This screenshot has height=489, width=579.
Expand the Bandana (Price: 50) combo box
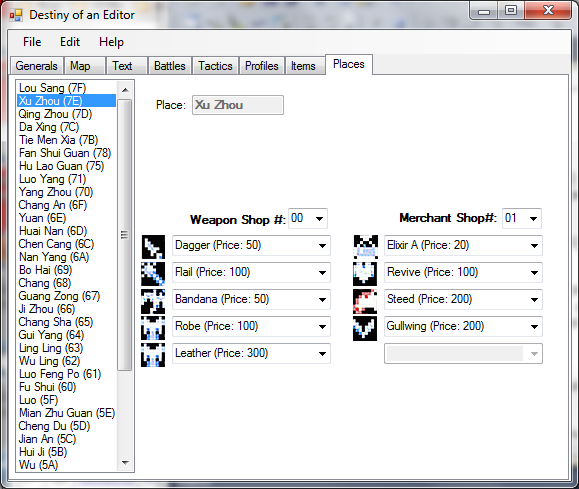click(x=322, y=300)
